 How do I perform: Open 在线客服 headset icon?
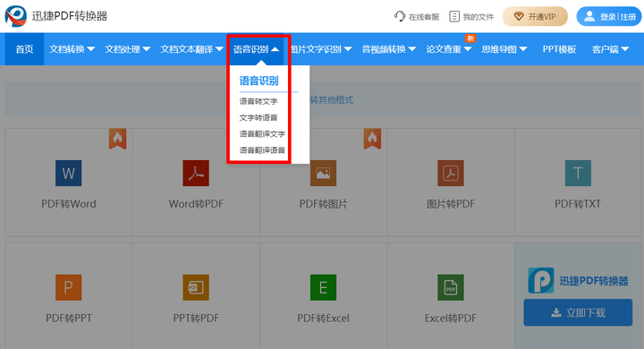400,16
